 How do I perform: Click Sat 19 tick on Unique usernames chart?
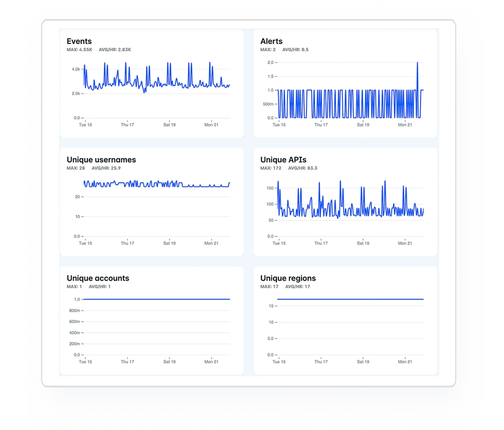[169, 244]
